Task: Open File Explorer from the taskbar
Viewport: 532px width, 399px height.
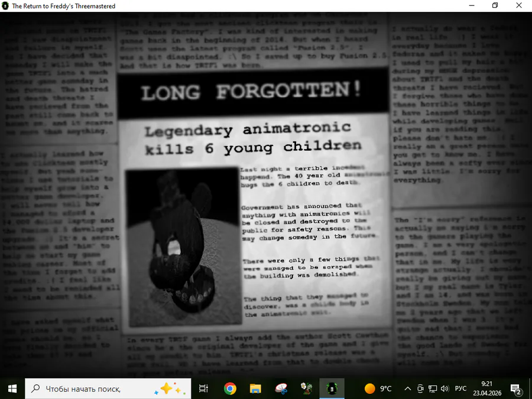Action: tap(255, 388)
